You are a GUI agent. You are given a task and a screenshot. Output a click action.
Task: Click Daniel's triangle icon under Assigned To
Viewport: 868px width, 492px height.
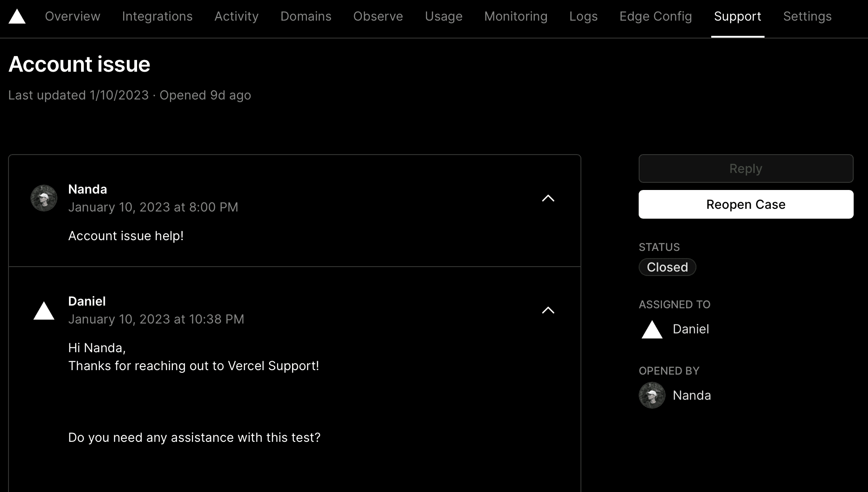tap(652, 330)
